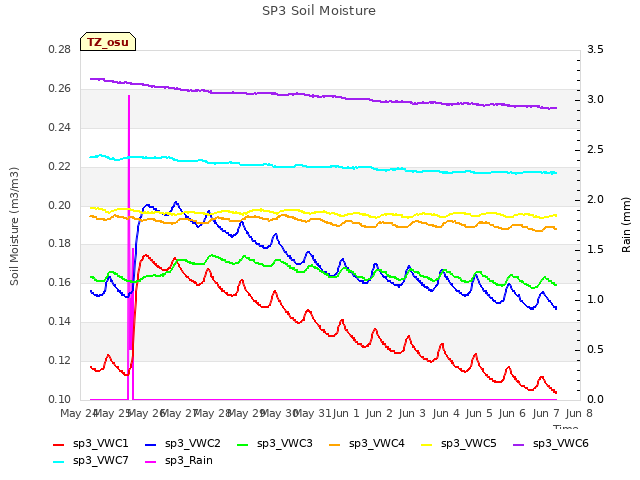Image resolution: width=640 pixels, height=480 pixels.
Task: Click the 0.22 left axis tick label
Action: click(x=60, y=167)
